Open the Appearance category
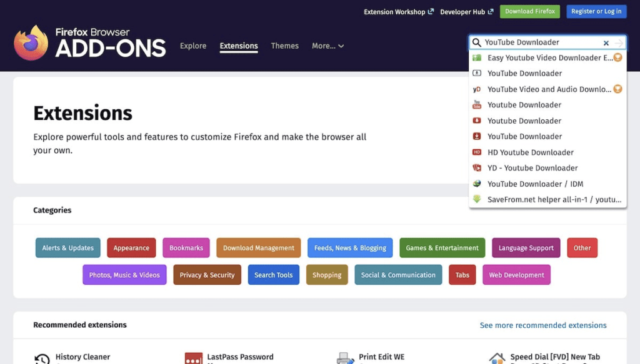The height and width of the screenshot is (364, 640). 131,248
